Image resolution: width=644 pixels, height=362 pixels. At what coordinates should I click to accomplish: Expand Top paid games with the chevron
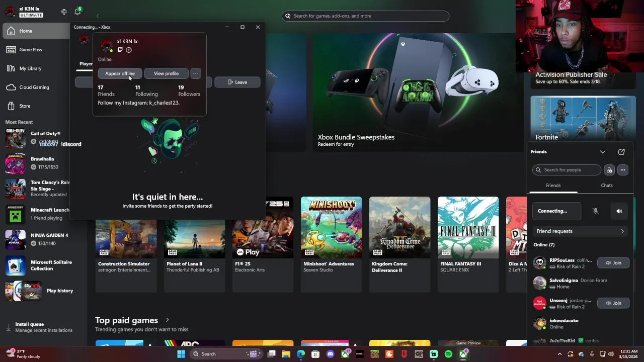pyautogui.click(x=167, y=320)
